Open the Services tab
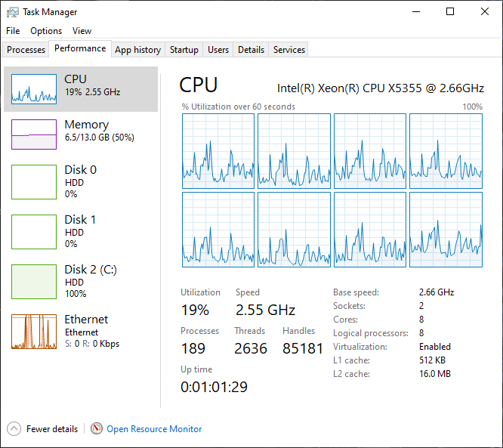The width and height of the screenshot is (503, 448). click(289, 50)
